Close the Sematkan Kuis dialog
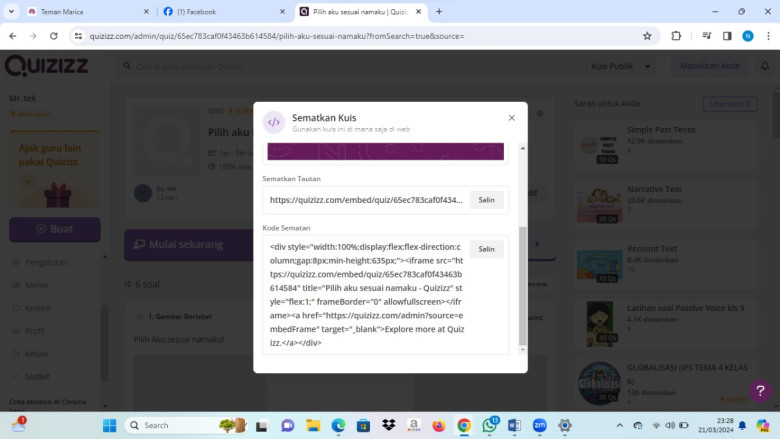This screenshot has width=780, height=439. (511, 118)
